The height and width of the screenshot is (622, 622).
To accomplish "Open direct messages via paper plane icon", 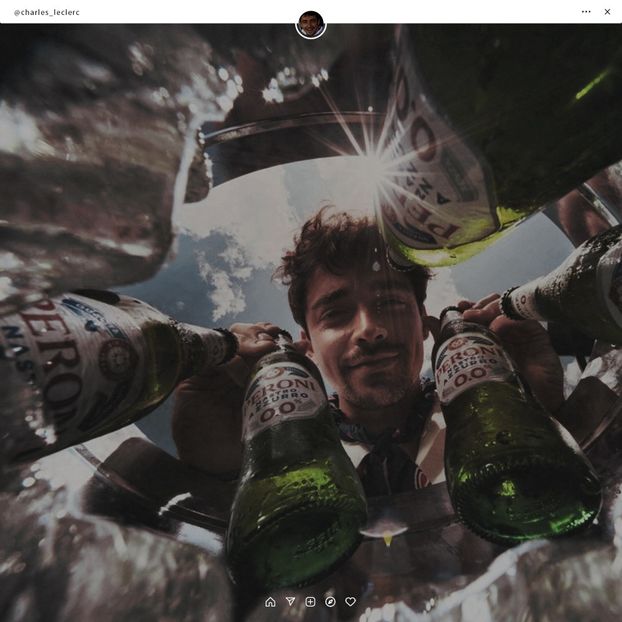I will tap(290, 602).
